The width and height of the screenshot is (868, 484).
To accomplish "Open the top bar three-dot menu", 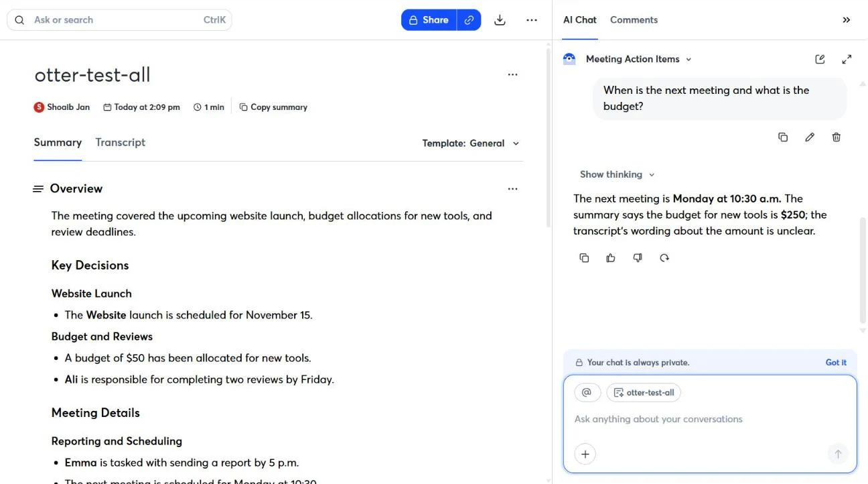I will point(532,20).
